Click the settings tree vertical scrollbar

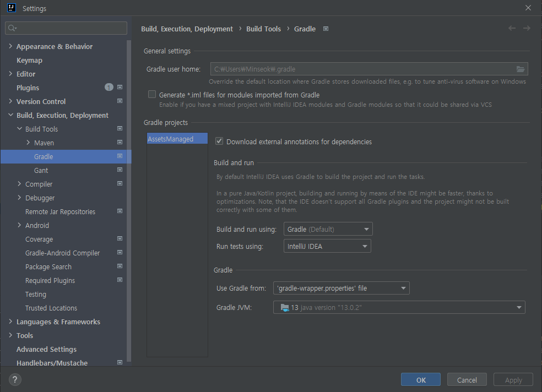click(129, 200)
